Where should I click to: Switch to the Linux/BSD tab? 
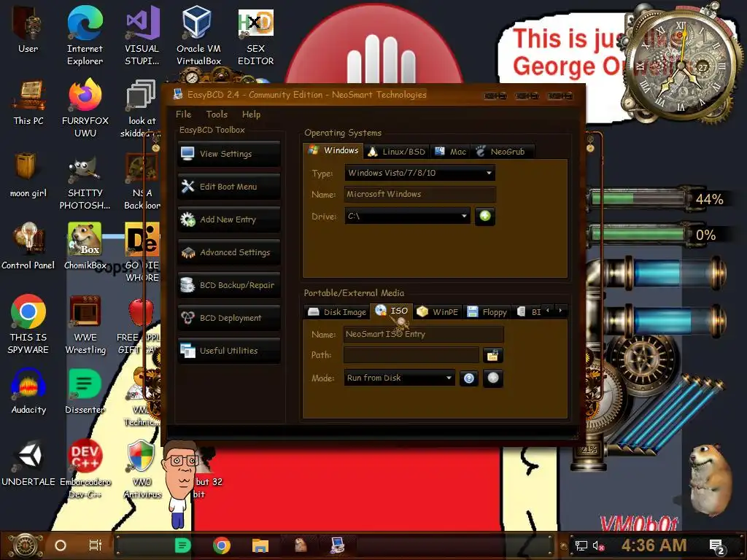(x=397, y=152)
